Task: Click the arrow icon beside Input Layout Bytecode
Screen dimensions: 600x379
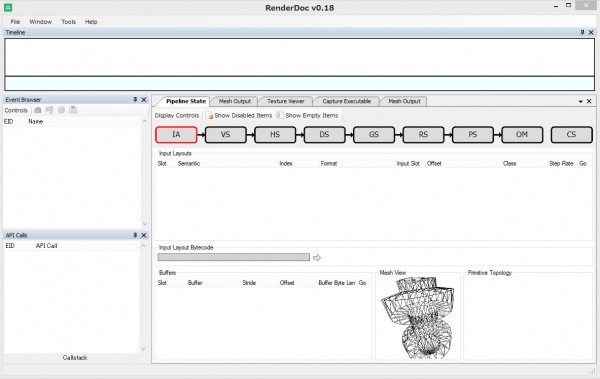Action: [317, 258]
